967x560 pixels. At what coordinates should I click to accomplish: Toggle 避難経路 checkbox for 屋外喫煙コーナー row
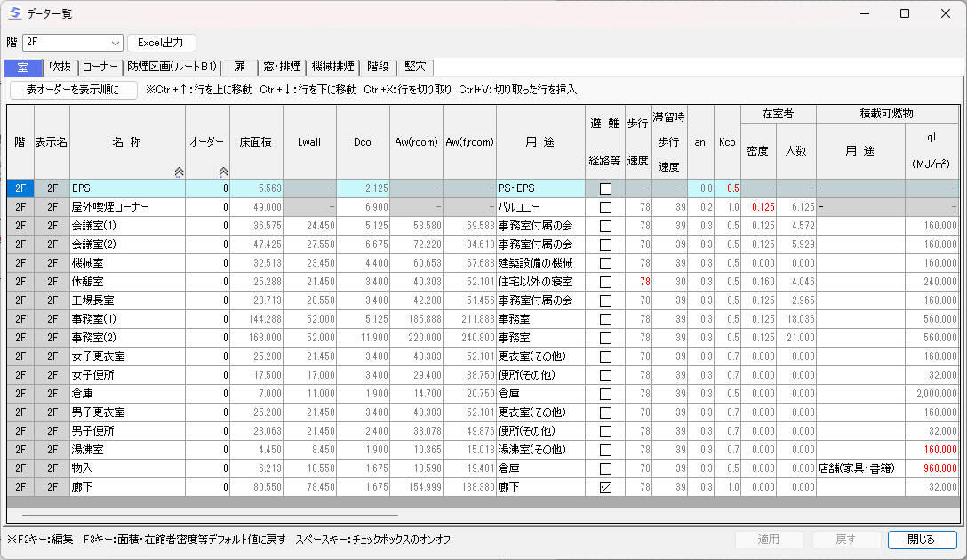[x=605, y=207]
